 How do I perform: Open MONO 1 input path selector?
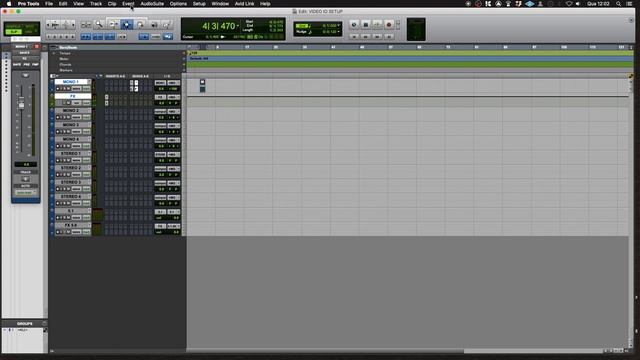160,82
